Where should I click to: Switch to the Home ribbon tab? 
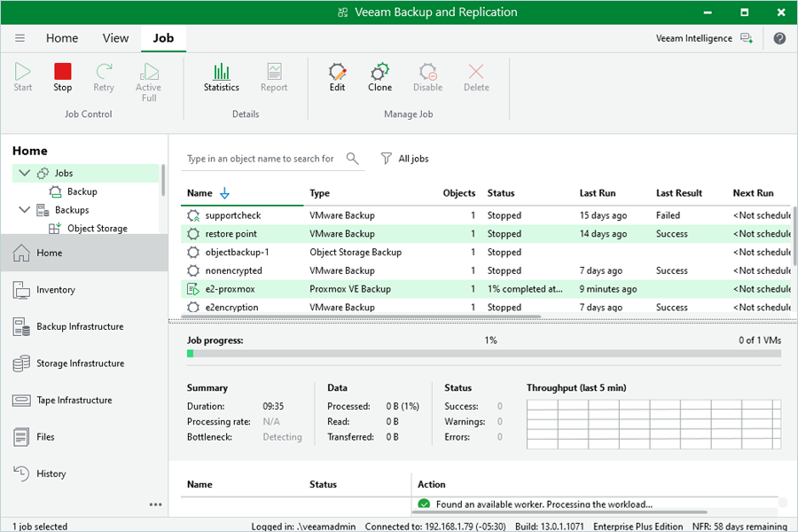click(x=62, y=38)
